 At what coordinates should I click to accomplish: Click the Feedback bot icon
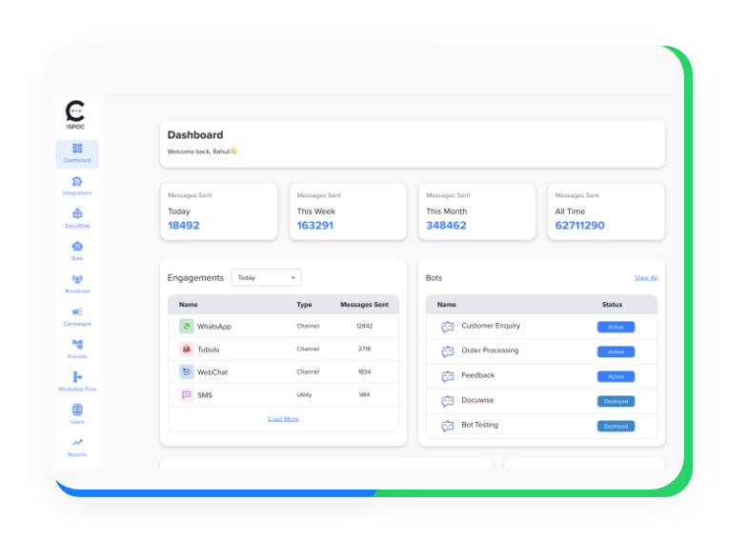coord(448,376)
